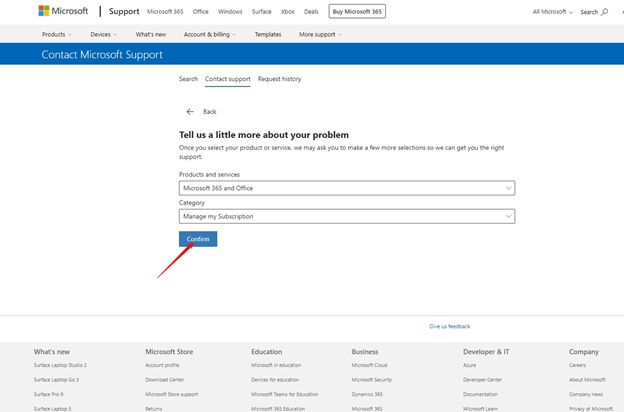Open the Company news footer link

pos(586,394)
